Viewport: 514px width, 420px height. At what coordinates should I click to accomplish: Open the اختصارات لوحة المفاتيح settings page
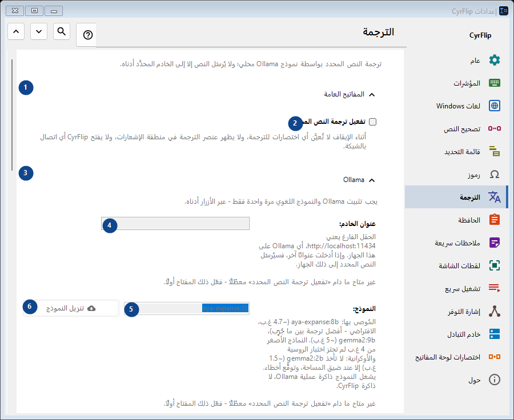[457, 357]
